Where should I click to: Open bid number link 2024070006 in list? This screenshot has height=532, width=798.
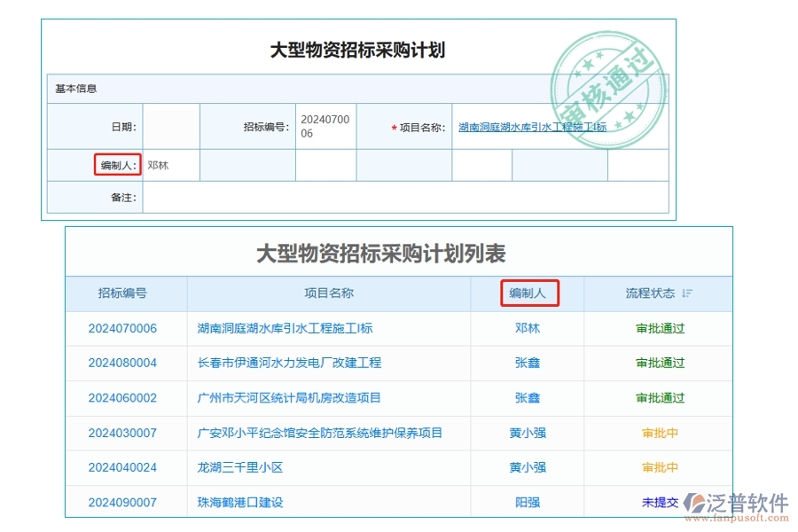(x=126, y=328)
